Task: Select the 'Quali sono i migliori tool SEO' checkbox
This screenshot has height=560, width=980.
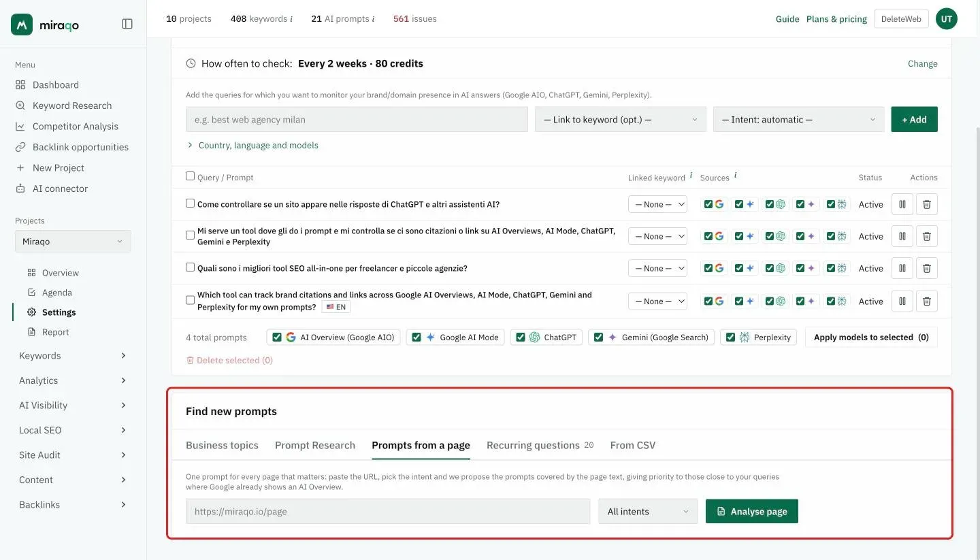Action: tap(191, 267)
